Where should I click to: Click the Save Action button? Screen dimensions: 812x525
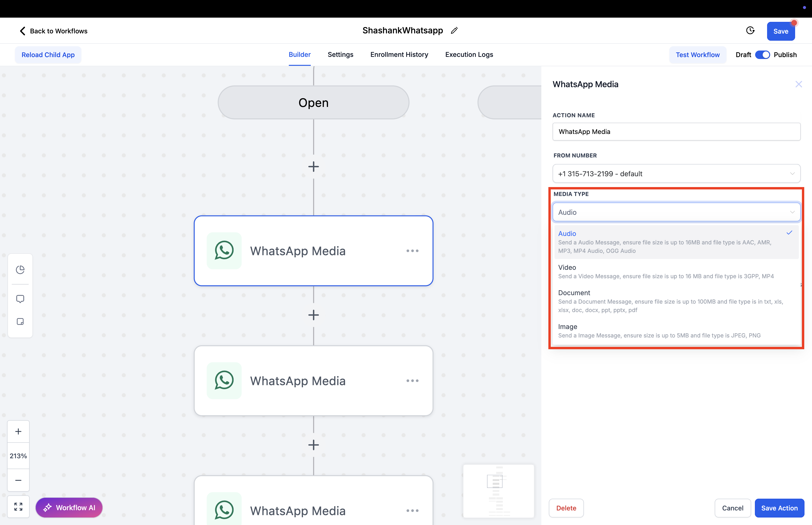[x=779, y=508]
